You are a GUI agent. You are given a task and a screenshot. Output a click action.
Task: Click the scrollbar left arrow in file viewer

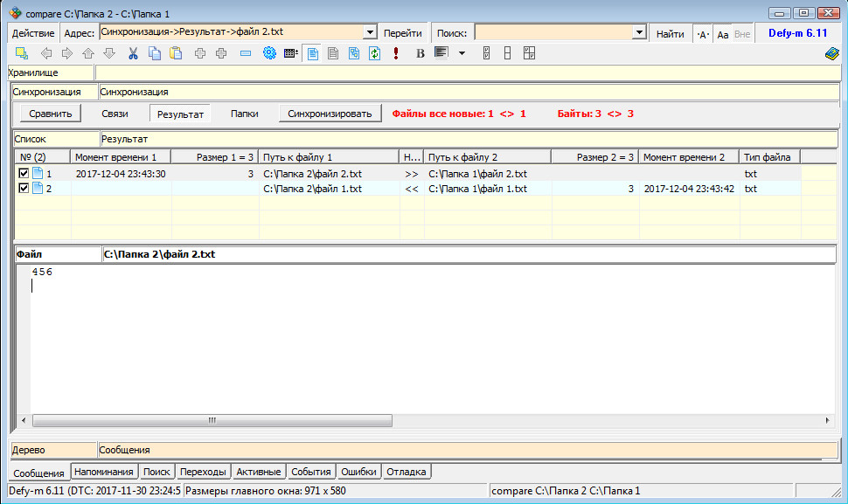coord(24,420)
